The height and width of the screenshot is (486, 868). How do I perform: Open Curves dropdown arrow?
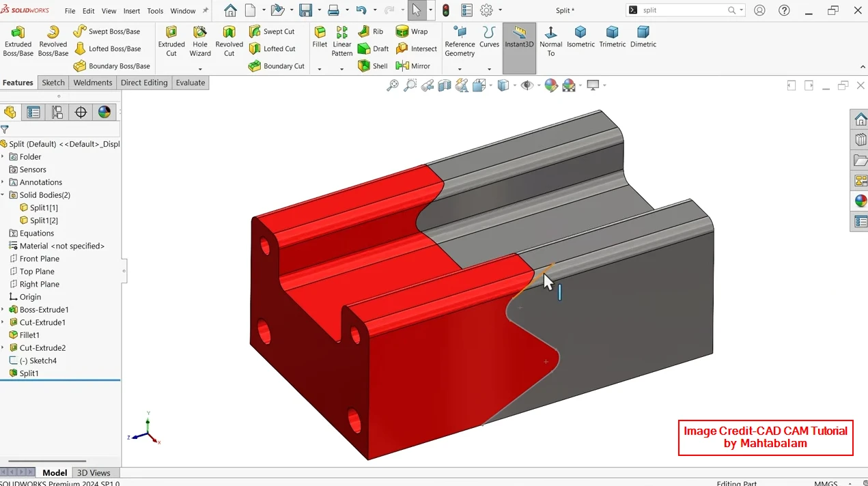pyautogui.click(x=489, y=69)
